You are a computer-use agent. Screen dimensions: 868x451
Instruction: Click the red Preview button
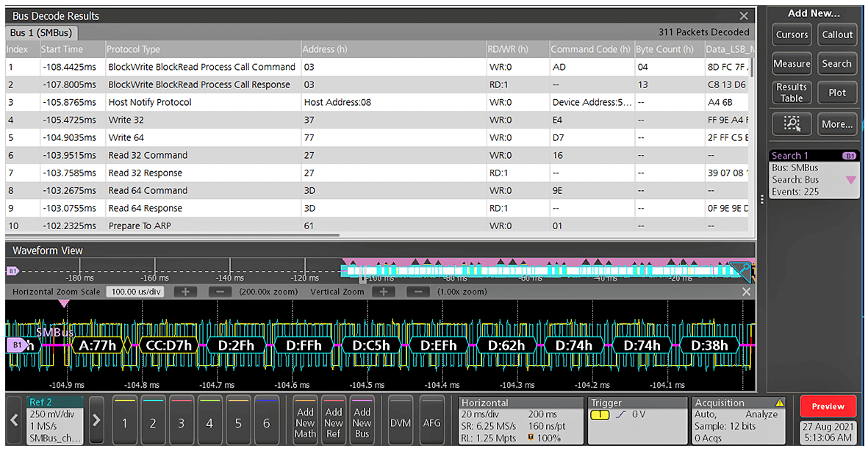click(x=828, y=406)
